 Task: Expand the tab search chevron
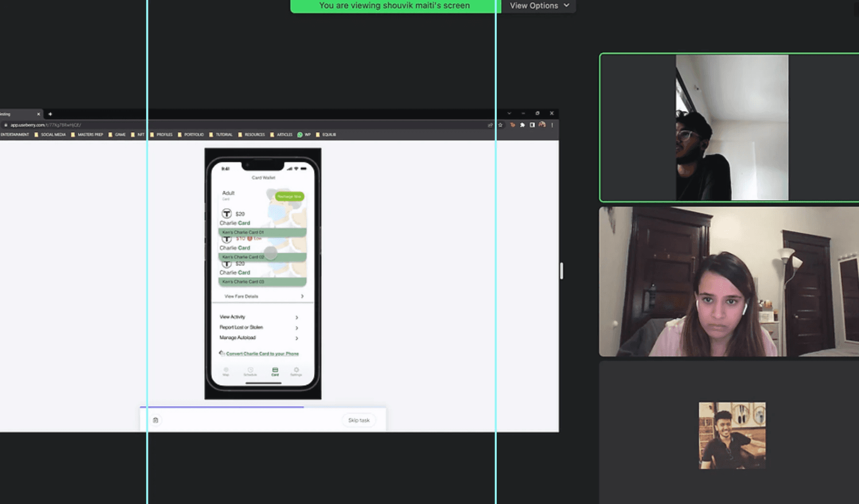click(509, 113)
